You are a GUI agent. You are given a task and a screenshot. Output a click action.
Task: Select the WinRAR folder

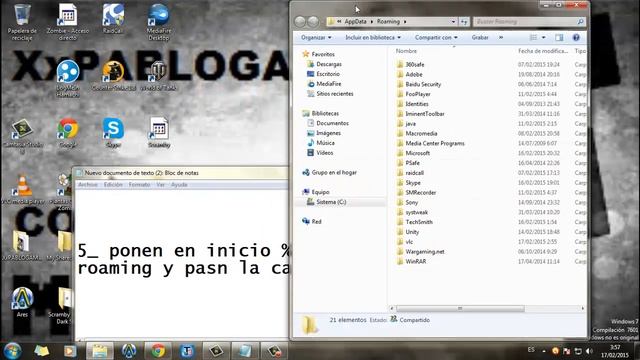coord(416,261)
